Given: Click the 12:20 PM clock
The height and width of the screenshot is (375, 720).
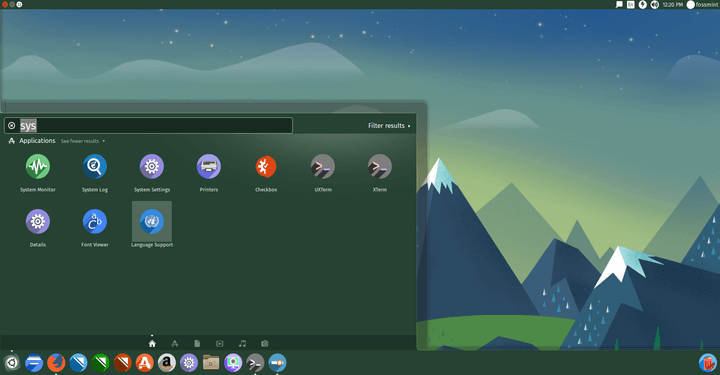Looking at the screenshot, I should (x=673, y=5).
